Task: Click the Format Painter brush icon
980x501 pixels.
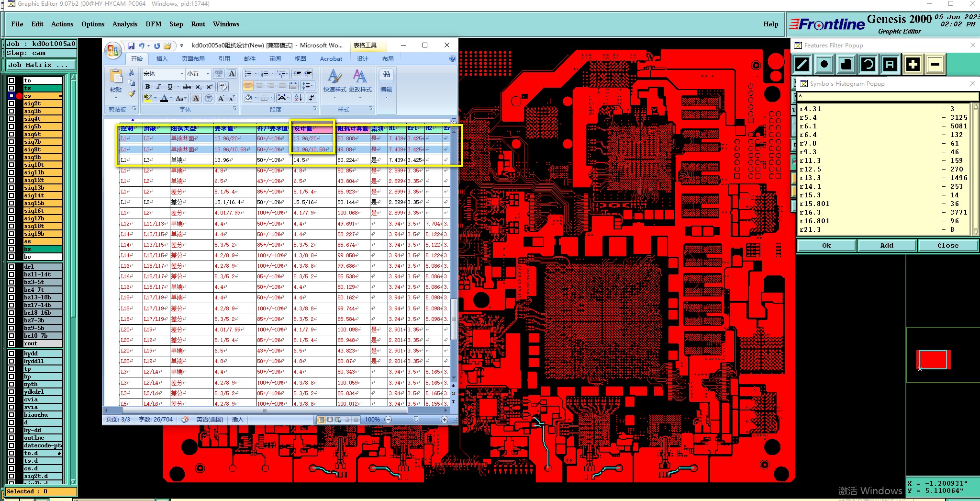Action: tap(131, 93)
